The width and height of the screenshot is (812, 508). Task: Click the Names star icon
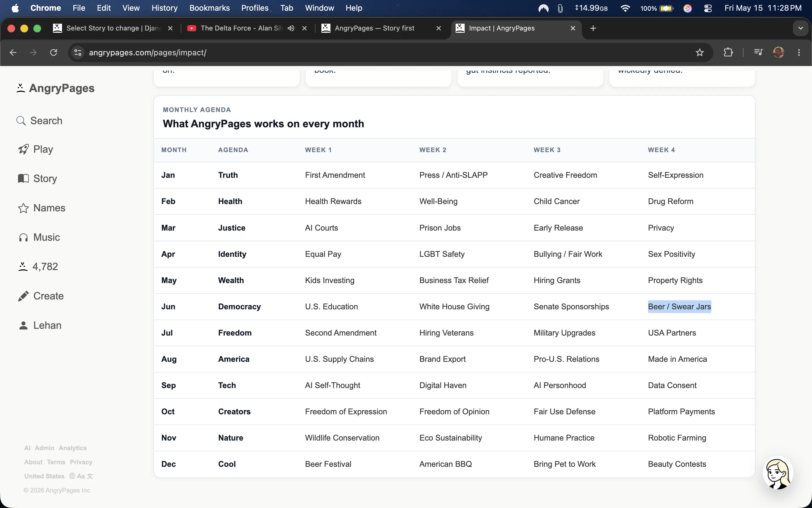pos(23,208)
